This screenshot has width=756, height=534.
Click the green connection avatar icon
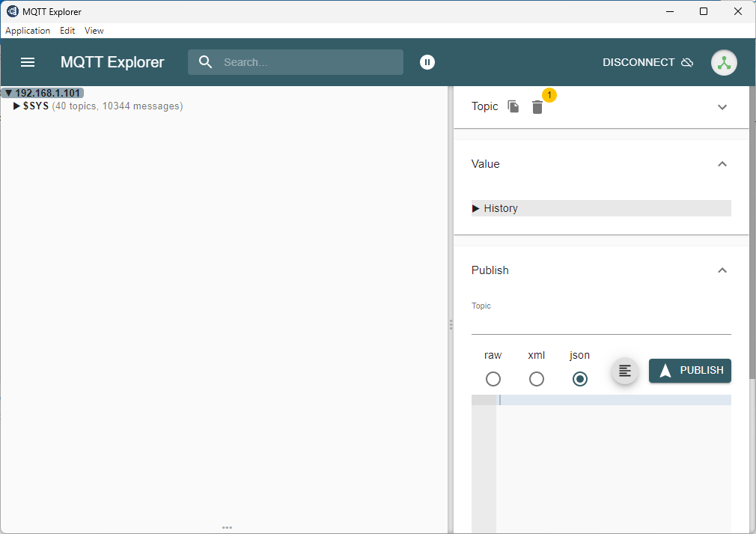coord(724,63)
